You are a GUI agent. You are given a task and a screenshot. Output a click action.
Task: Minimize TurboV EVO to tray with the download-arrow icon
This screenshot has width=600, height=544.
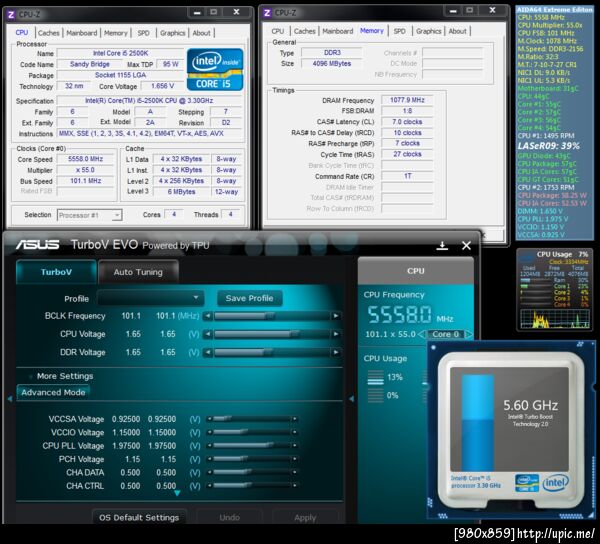442,245
